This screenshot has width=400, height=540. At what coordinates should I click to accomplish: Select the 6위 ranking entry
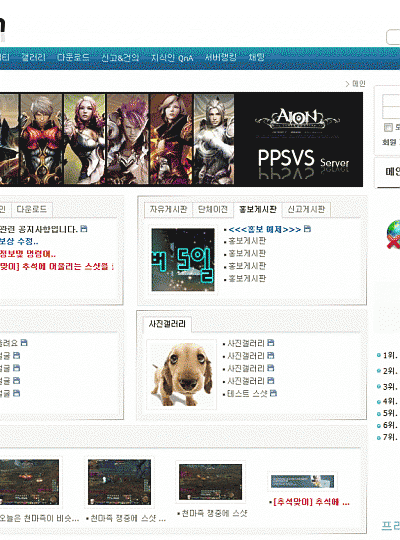click(390, 425)
